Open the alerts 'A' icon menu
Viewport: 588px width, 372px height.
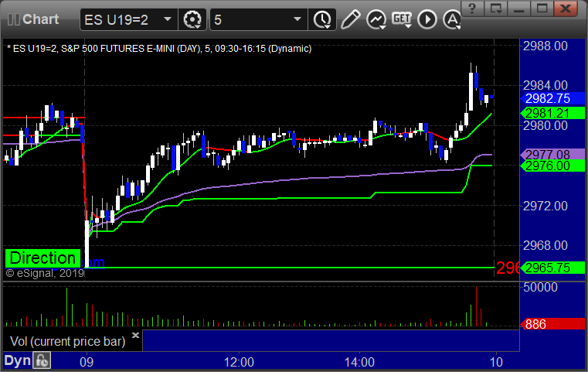coord(452,19)
